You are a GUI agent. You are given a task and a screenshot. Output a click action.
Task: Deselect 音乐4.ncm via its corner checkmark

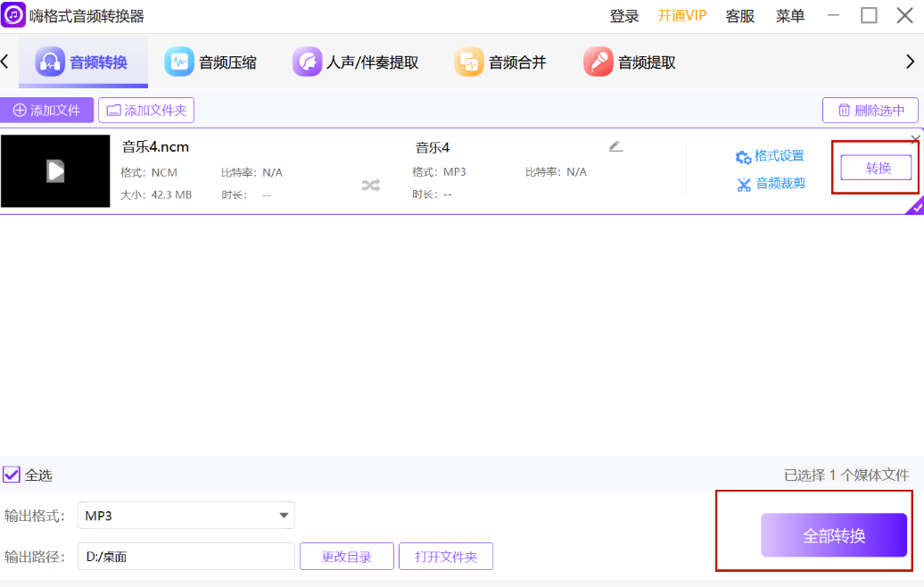918,206
